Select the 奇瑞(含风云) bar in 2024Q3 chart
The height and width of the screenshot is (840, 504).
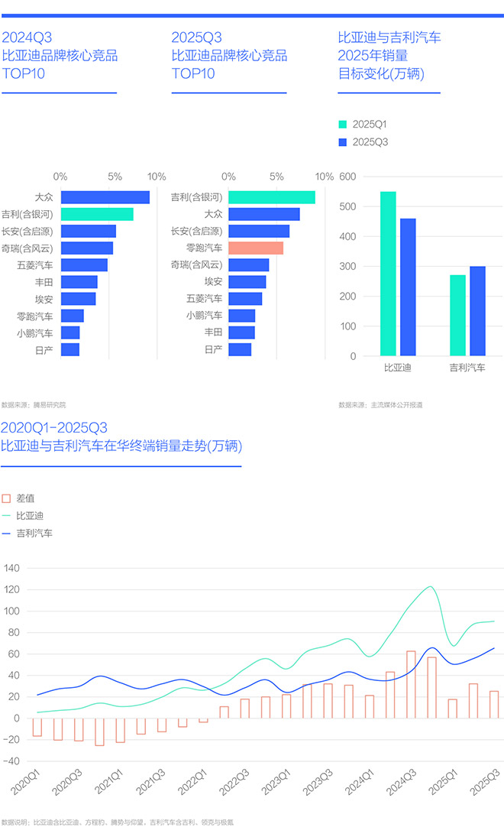(87, 248)
